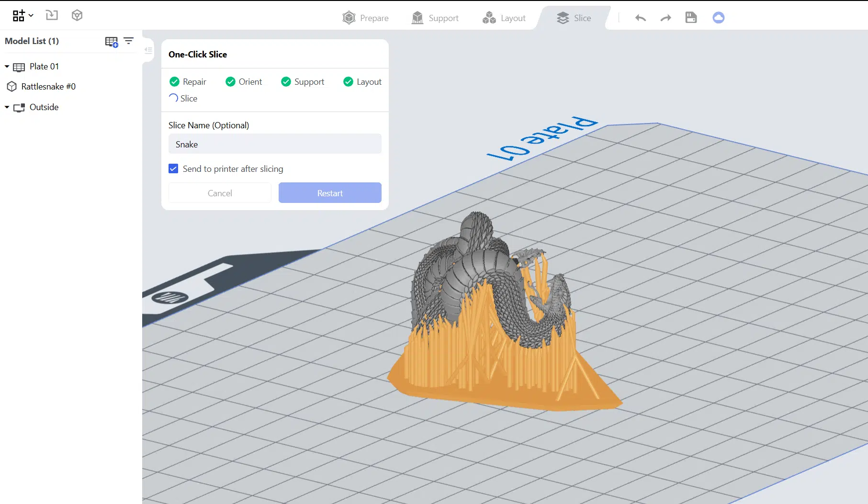Screen dimensions: 868x504
Task: Switch to the Prepare tab
Action: (x=366, y=18)
